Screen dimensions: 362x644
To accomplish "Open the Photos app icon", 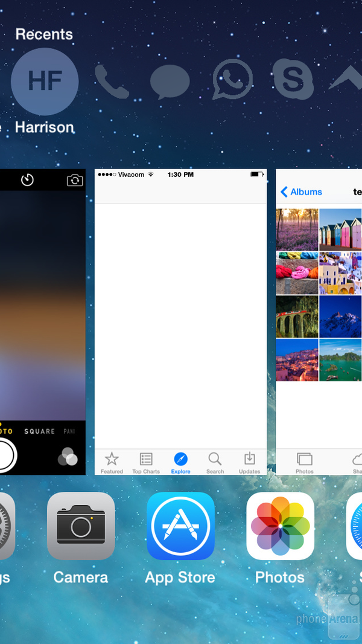I will point(280,526).
